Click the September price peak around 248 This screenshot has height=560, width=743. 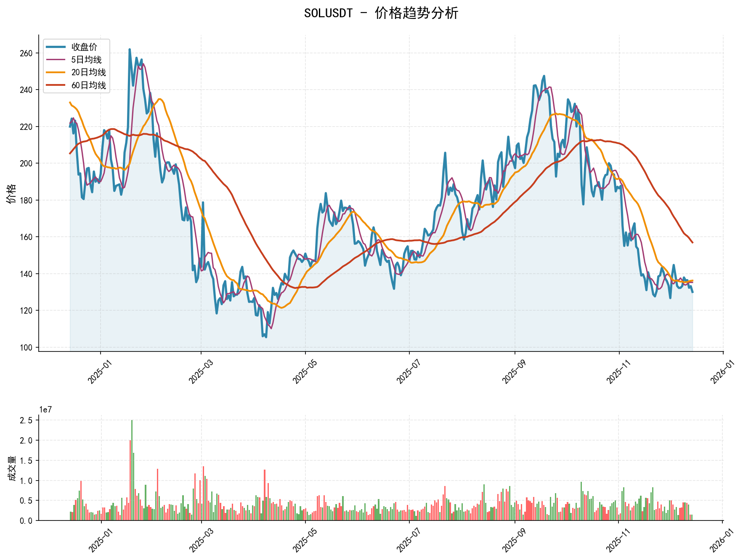(x=544, y=76)
